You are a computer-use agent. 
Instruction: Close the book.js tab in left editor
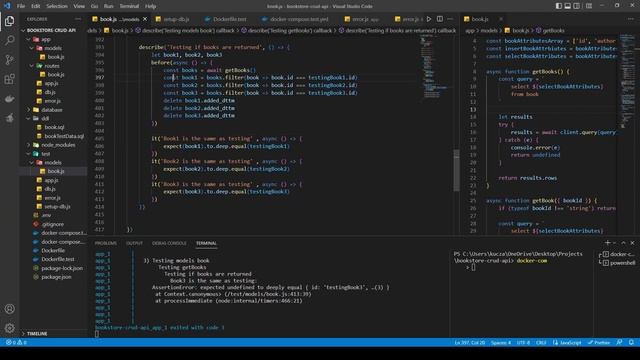pyautogui.click(x=145, y=19)
